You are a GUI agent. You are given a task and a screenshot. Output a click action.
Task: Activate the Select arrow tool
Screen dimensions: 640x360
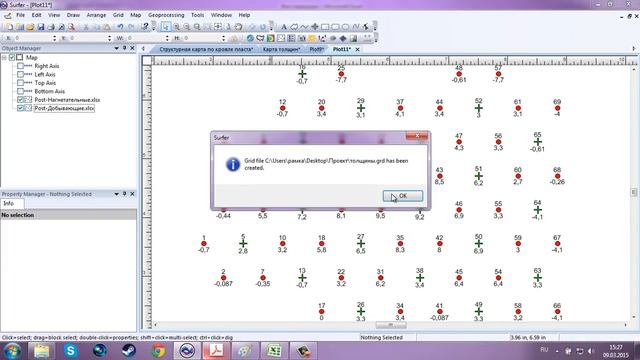tap(165, 27)
